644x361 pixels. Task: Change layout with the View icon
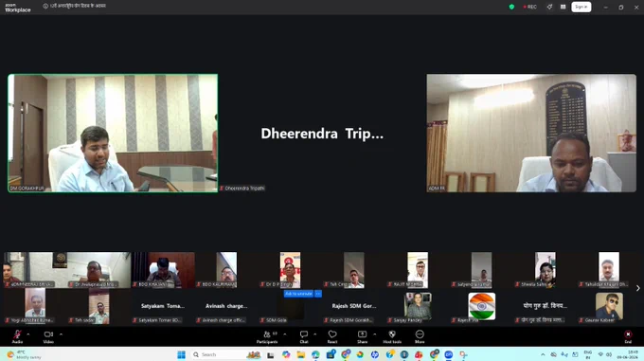click(563, 7)
